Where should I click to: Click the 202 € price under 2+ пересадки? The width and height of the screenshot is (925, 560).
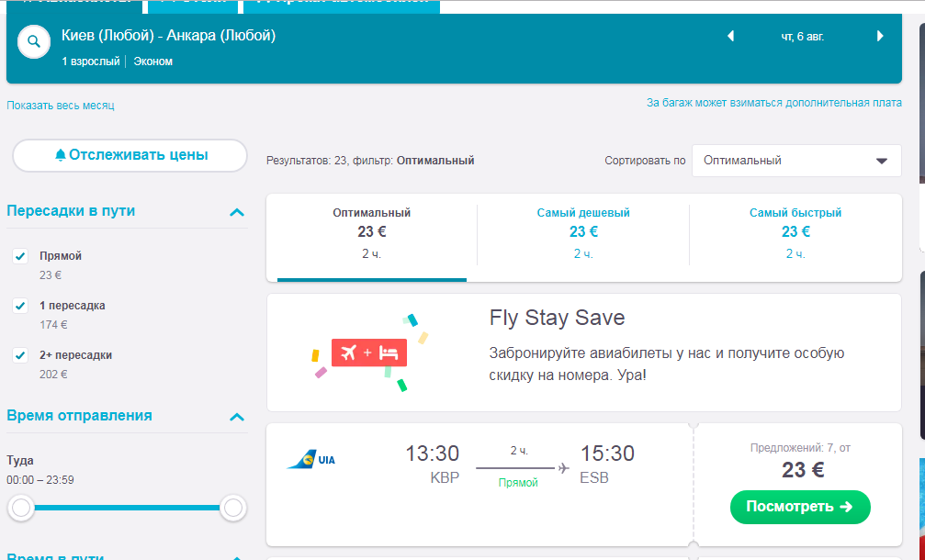point(53,375)
